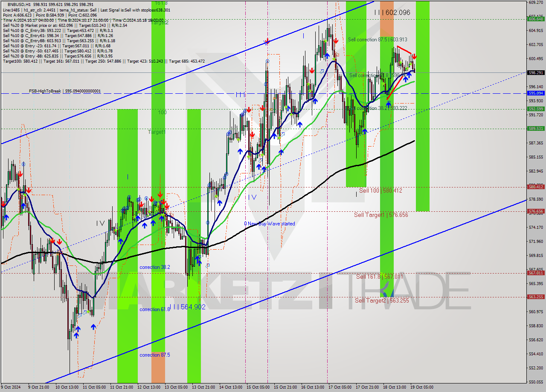Select '9 Oct 2024' on time axis
Screen dimensions: 546x392
12,387
